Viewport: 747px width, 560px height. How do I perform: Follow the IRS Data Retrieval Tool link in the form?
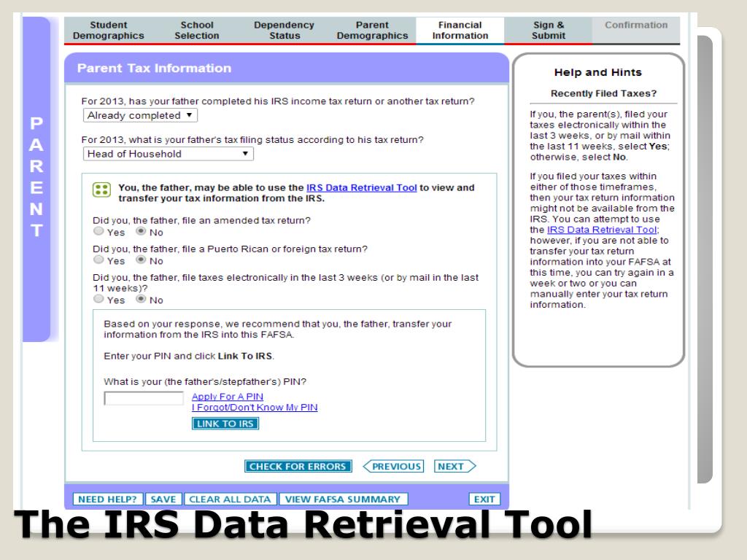point(362,187)
